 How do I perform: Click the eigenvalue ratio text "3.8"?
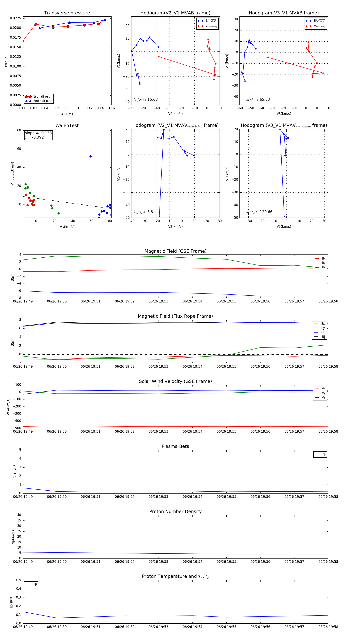(150, 212)
